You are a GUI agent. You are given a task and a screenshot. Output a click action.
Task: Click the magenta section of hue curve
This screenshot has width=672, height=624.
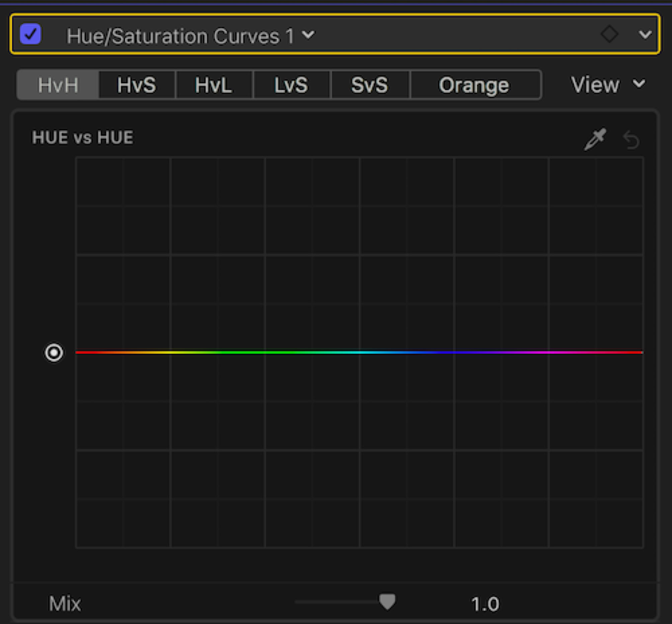(547, 352)
